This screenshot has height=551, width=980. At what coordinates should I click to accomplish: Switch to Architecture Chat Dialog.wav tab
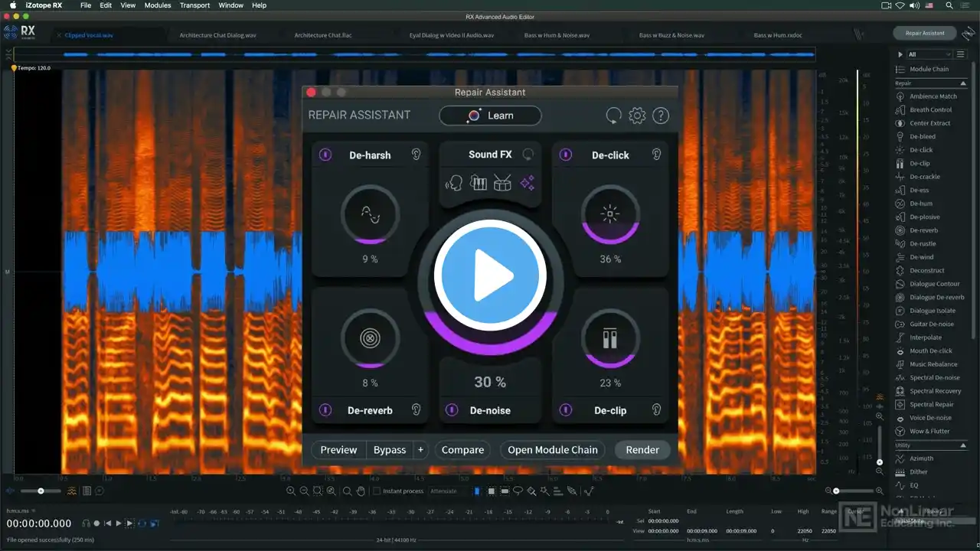[217, 35]
